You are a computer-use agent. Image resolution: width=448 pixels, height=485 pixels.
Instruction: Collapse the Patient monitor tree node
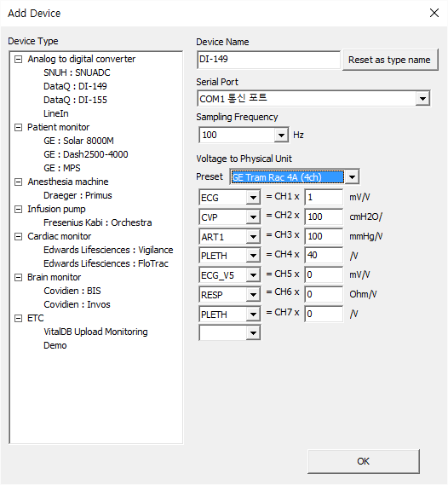click(19, 128)
